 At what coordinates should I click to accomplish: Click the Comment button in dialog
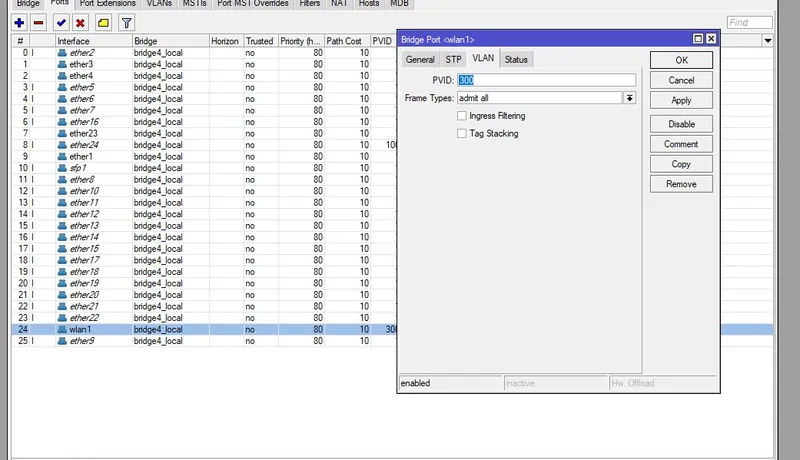[x=681, y=144]
